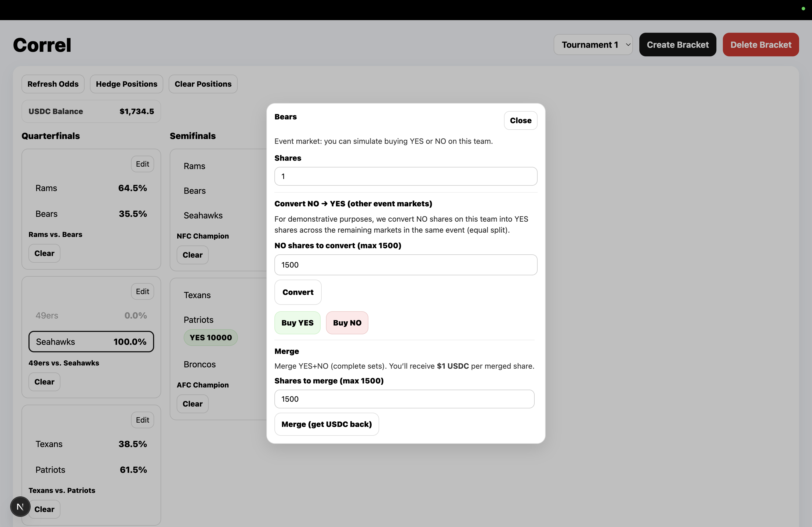Click the green Buy YES button
The width and height of the screenshot is (812, 527).
pos(297,323)
